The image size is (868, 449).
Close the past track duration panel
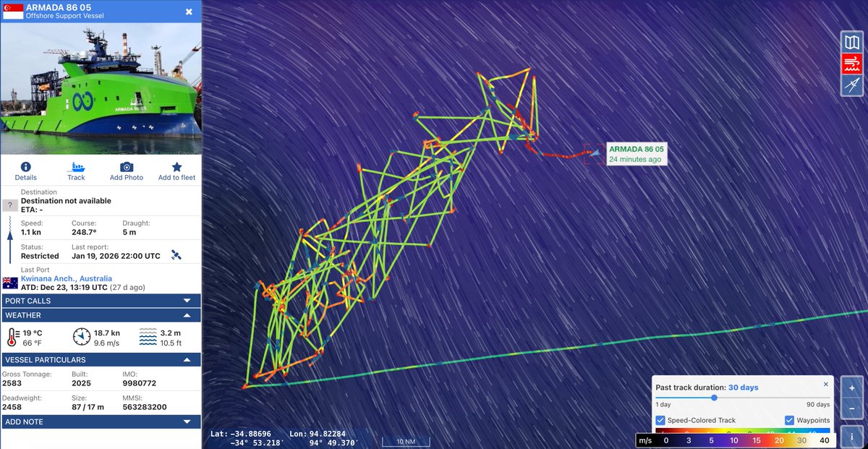[x=825, y=384]
